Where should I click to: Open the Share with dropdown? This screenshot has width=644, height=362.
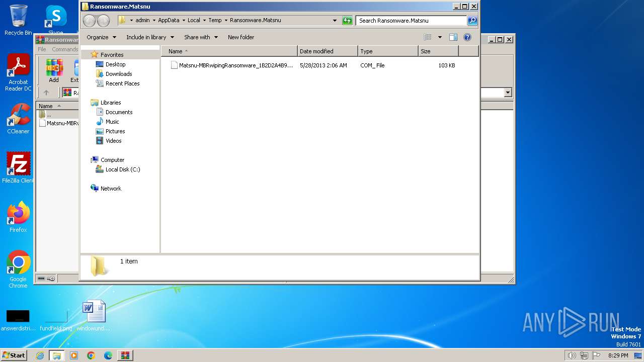coord(201,37)
